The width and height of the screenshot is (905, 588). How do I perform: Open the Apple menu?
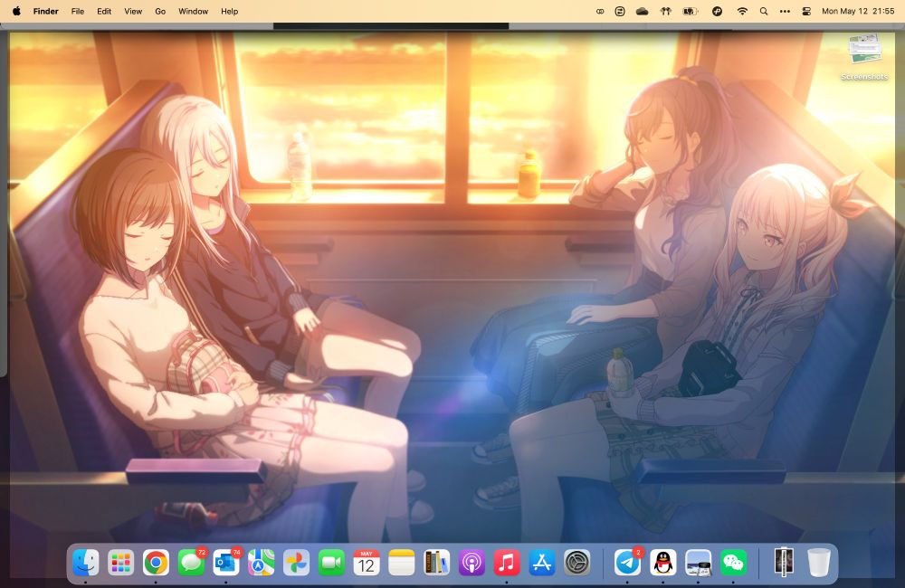16,11
